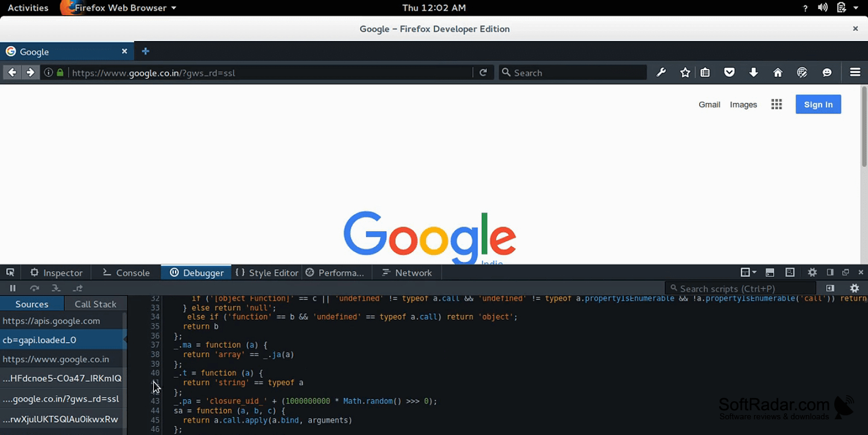Click the blue Sign in button
This screenshot has height=435, width=868.
tap(818, 104)
